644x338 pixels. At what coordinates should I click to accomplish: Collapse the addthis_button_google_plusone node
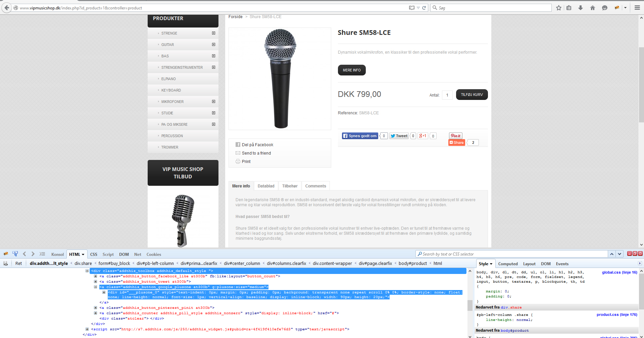(95, 287)
